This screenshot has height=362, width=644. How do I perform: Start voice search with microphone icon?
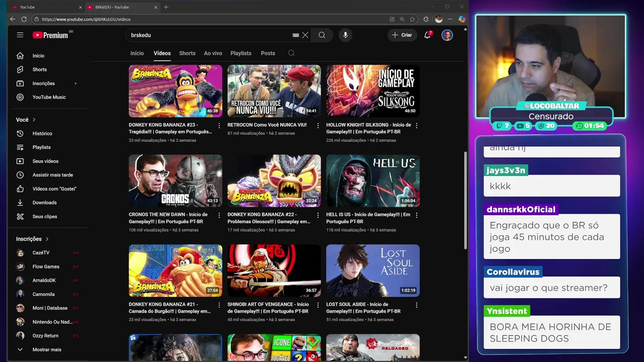pos(345,35)
